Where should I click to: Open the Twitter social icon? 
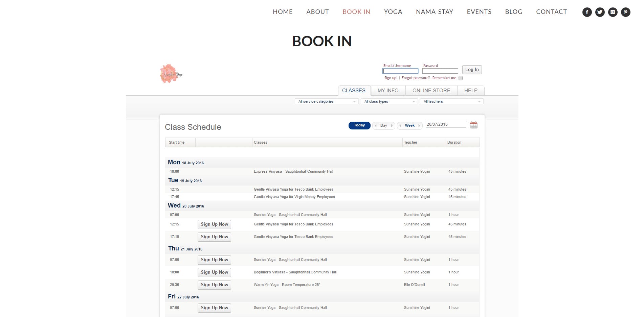(x=600, y=12)
